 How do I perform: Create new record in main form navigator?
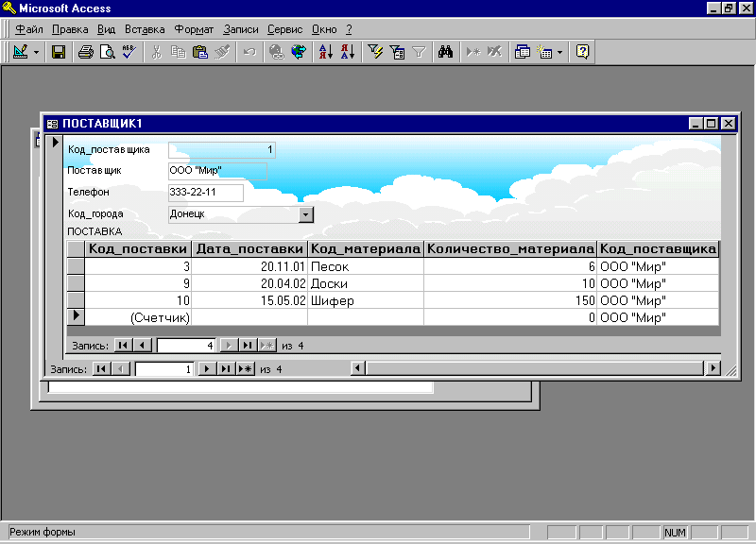pos(246,369)
